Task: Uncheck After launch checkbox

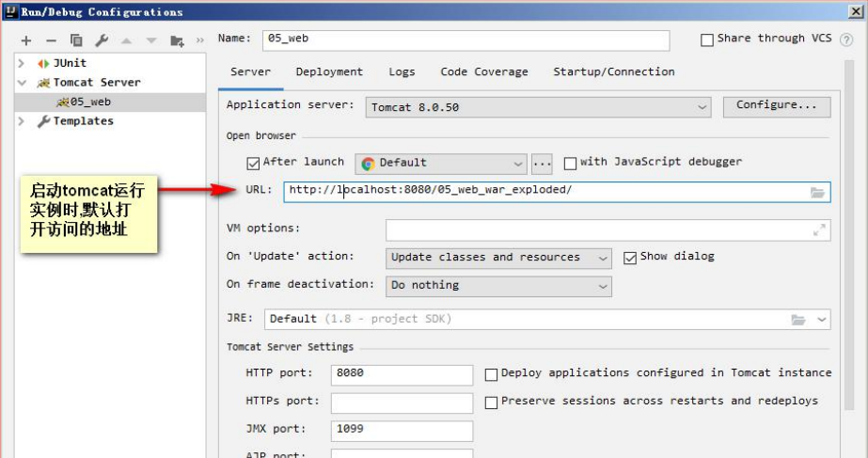Action: (x=253, y=164)
